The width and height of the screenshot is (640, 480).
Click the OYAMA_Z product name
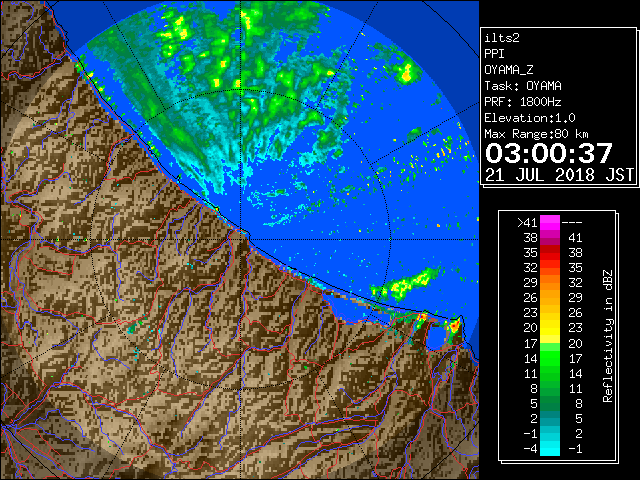point(509,70)
